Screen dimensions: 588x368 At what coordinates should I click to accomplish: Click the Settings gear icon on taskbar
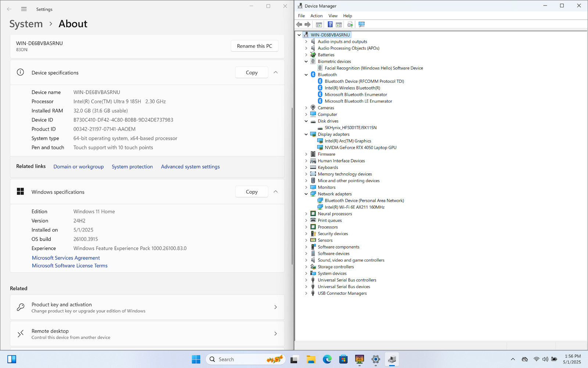click(x=376, y=359)
